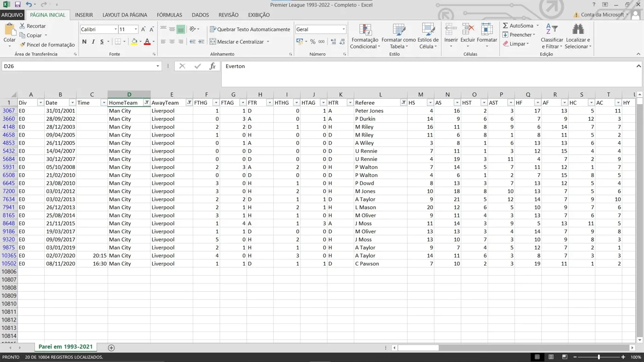Click the text orientation icon
This screenshot has height=362, width=644.
coord(193,29)
